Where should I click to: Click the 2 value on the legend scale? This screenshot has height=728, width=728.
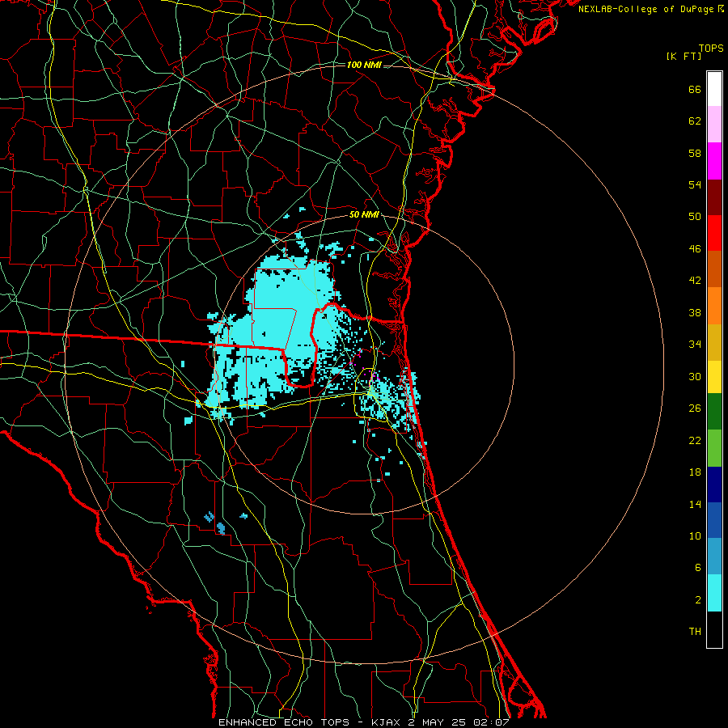pyautogui.click(x=698, y=600)
